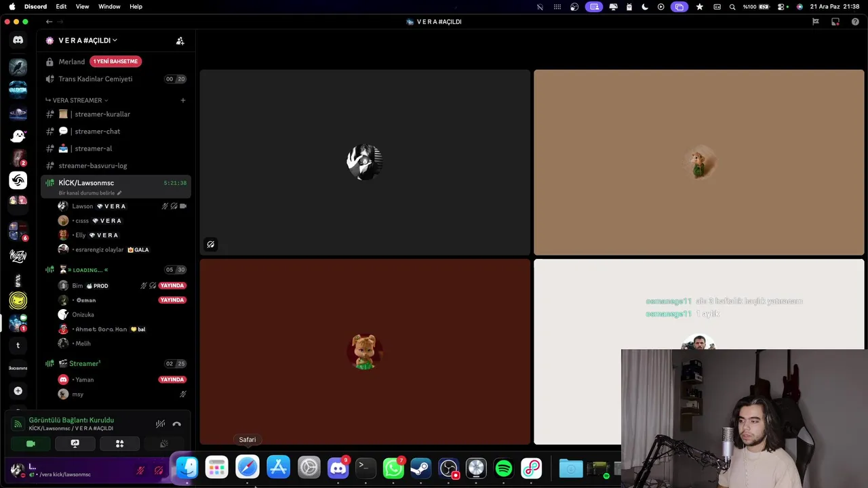The width and height of the screenshot is (868, 488).
Task: Select the top-left video tile with hand avatar
Action: 365,162
